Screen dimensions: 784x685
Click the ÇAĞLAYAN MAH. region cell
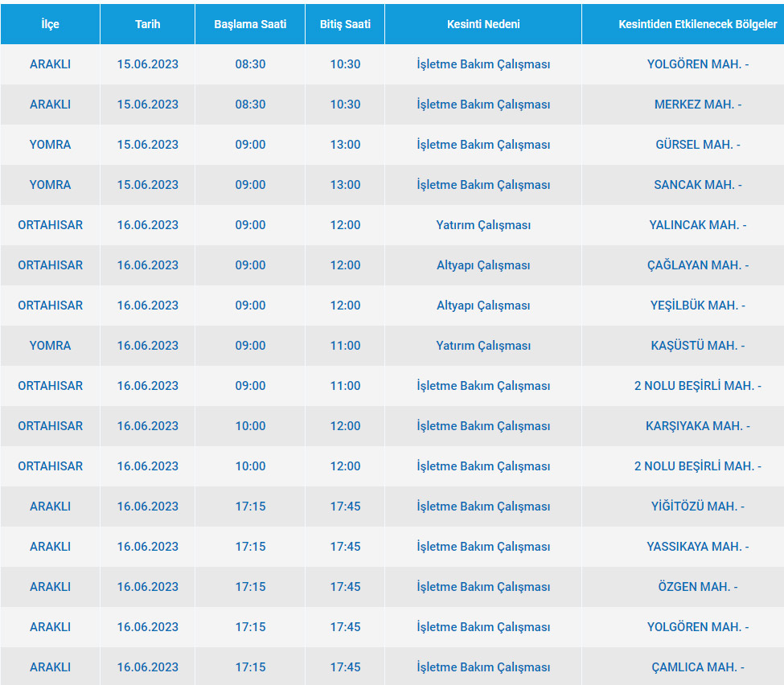click(x=697, y=265)
